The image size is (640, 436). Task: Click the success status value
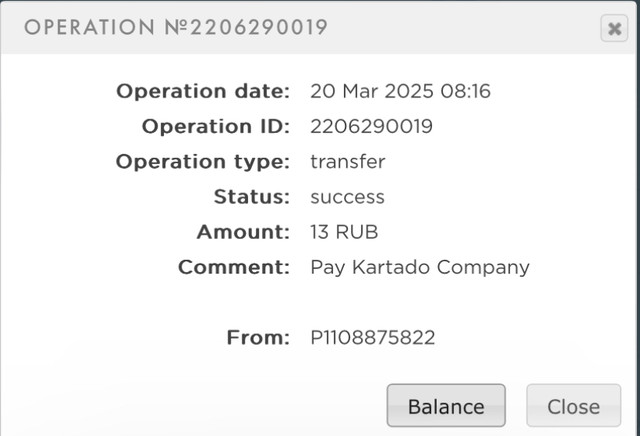[348, 197]
